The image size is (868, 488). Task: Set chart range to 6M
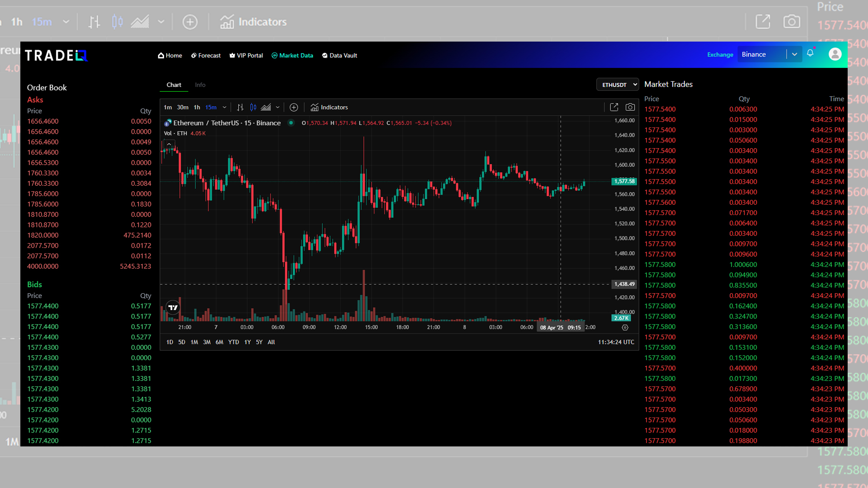pyautogui.click(x=219, y=343)
